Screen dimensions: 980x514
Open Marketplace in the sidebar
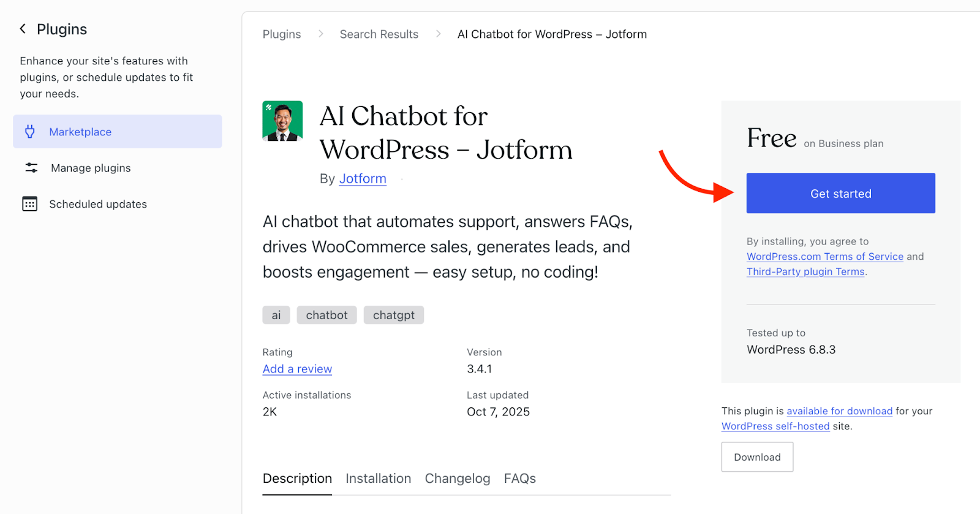coord(118,132)
